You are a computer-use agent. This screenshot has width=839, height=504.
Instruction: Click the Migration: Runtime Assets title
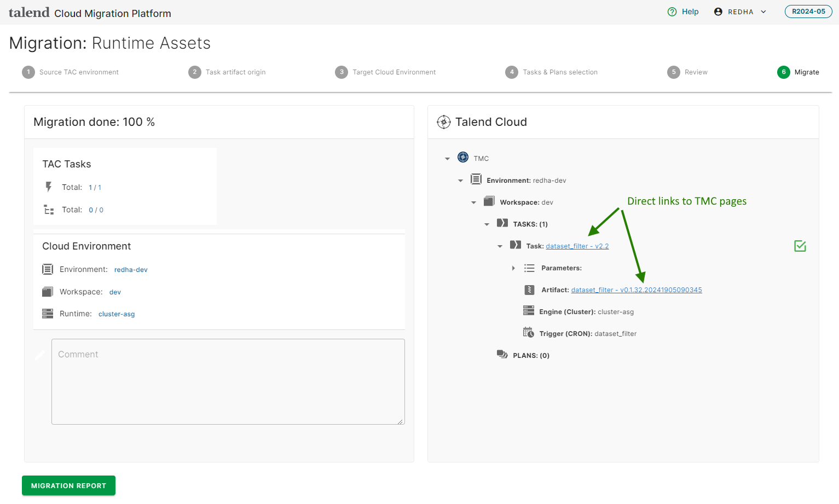(x=110, y=43)
